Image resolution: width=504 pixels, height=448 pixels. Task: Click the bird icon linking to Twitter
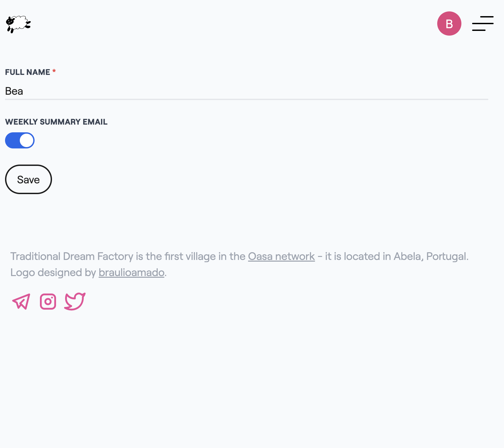pos(74,302)
